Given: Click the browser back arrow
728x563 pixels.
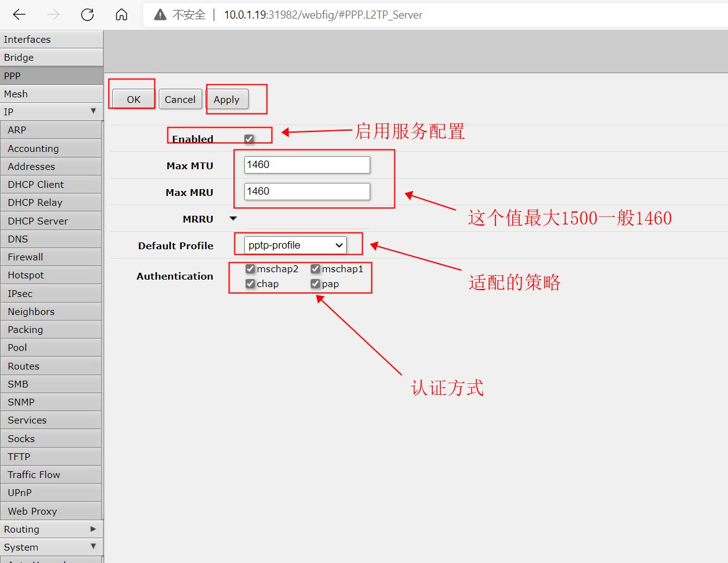Looking at the screenshot, I should 19,15.
